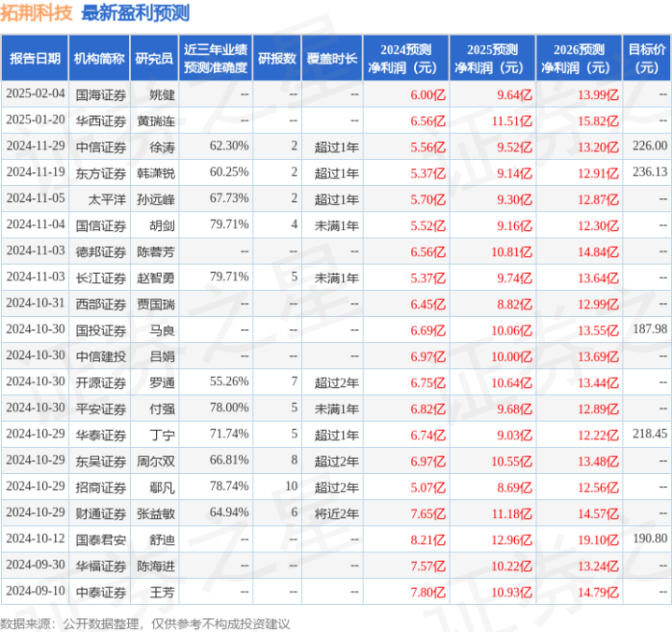Select the 国投证券 institution cell
This screenshot has width=672, height=632.
[x=101, y=330]
